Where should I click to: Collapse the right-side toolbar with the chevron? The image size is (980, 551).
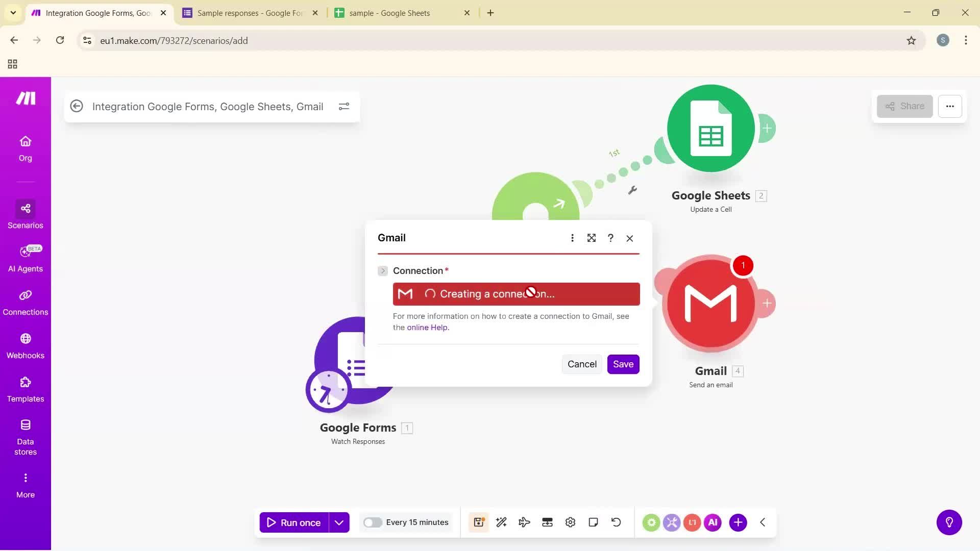click(762, 522)
